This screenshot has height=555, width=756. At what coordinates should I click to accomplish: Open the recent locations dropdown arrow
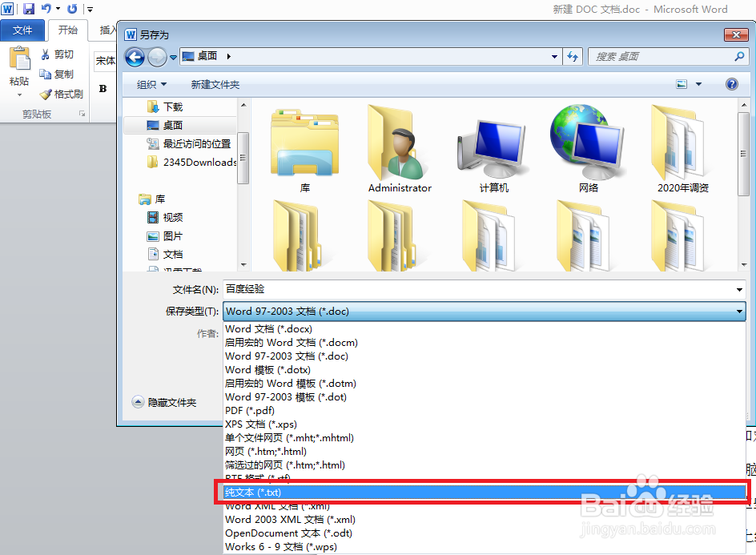pyautogui.click(x=173, y=58)
